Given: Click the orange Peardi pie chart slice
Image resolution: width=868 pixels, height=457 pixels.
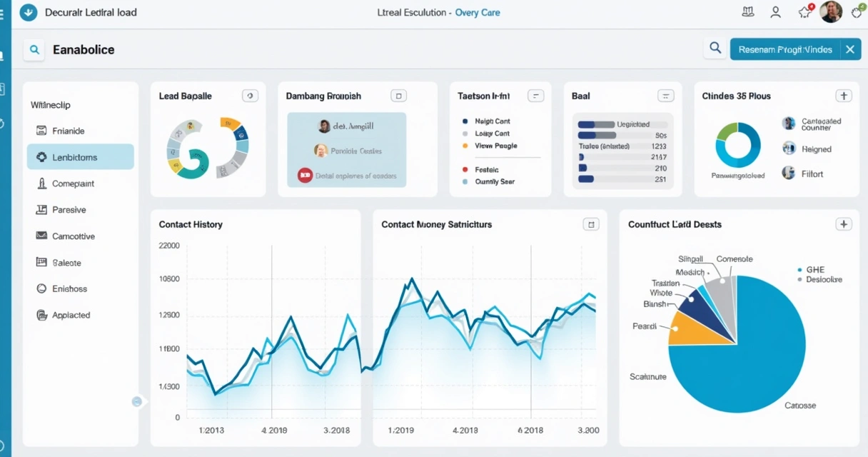Looking at the screenshot, I should (686, 328).
